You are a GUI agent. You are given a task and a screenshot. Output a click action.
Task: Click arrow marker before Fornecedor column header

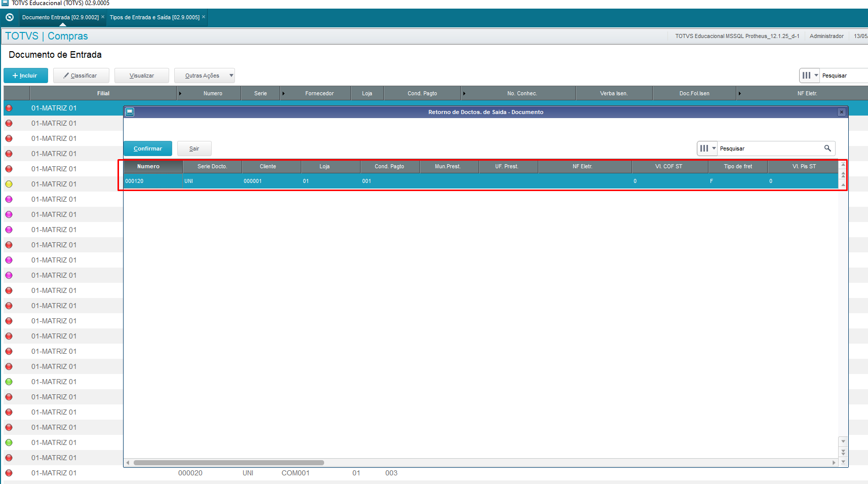[284, 93]
